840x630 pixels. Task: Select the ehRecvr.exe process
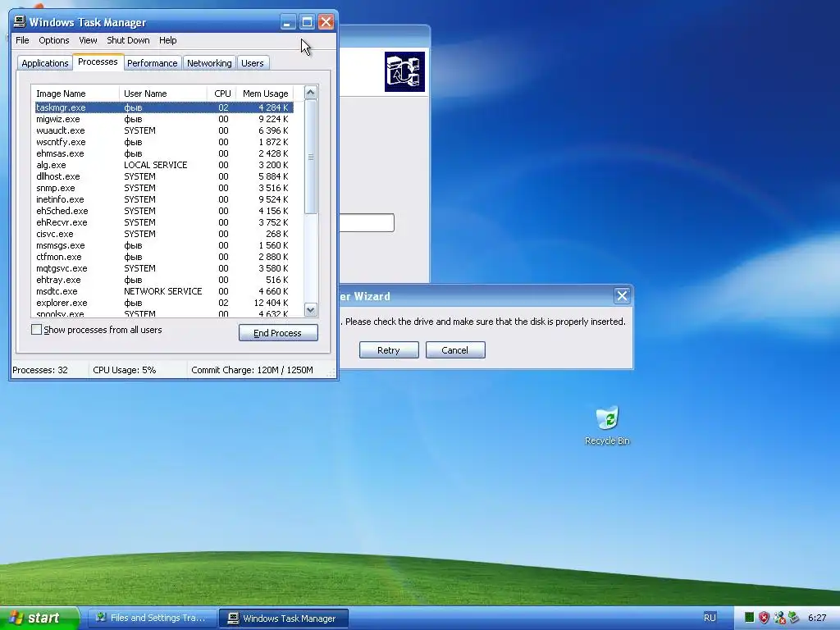[164, 222]
